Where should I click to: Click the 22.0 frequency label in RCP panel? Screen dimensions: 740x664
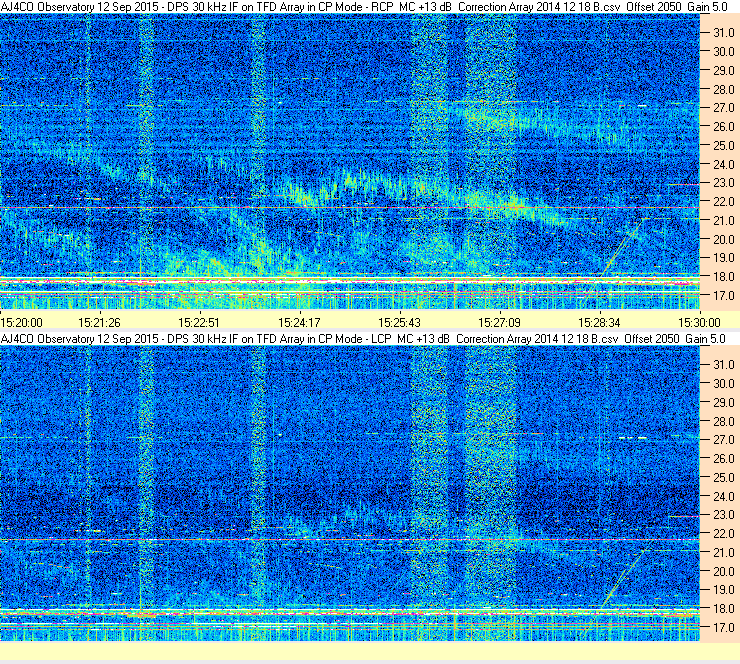[x=724, y=202]
